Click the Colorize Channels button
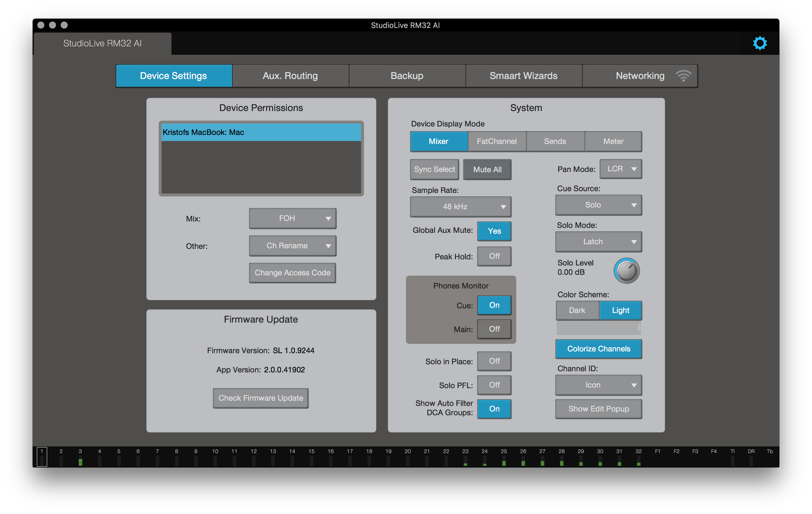 598,349
